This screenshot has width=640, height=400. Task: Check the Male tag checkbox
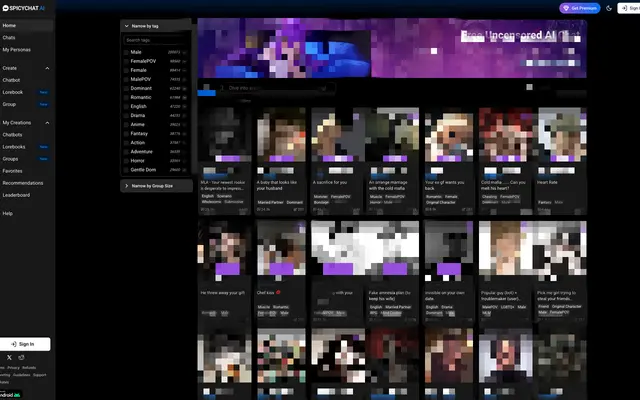[x=125, y=52]
